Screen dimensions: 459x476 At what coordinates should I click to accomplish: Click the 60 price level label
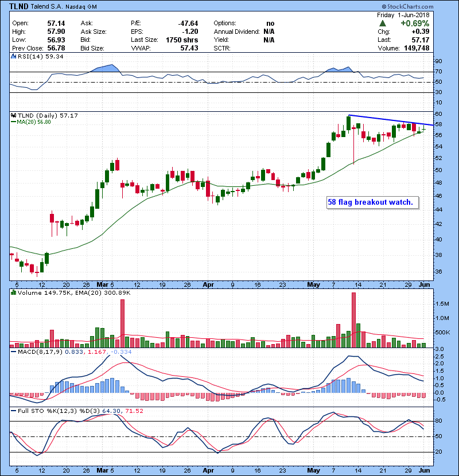click(439, 114)
